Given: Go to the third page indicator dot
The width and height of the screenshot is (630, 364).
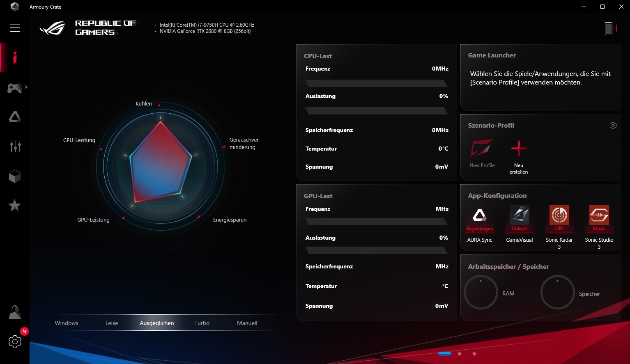Looking at the screenshot, I should click(474, 353).
